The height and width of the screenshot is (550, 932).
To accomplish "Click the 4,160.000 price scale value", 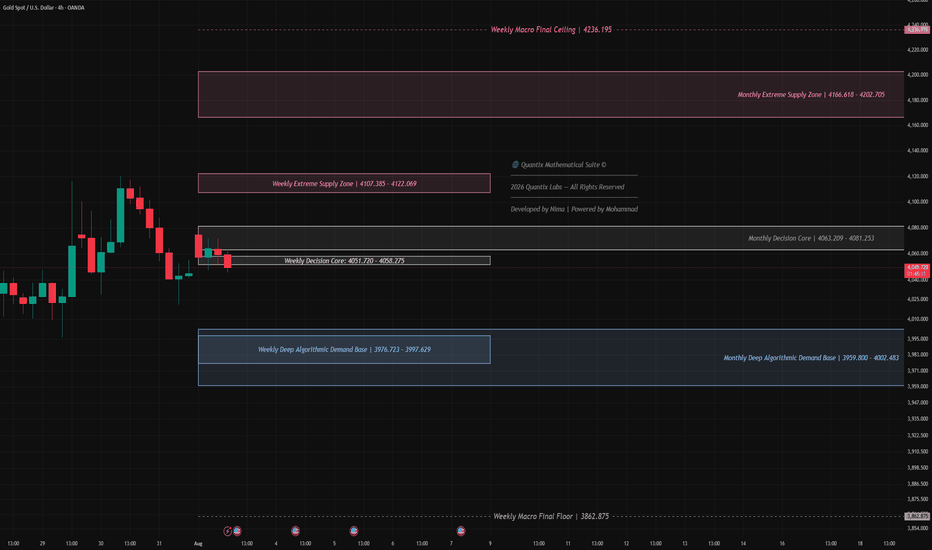I will click(917, 125).
